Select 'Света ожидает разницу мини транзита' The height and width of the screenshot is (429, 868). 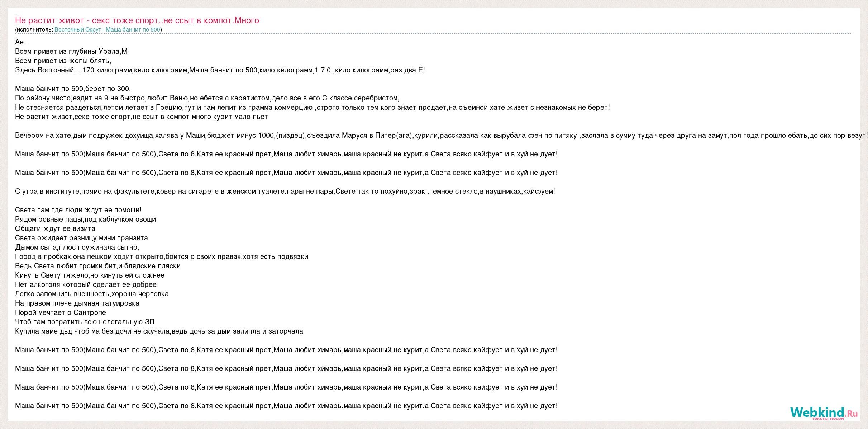tap(81, 238)
